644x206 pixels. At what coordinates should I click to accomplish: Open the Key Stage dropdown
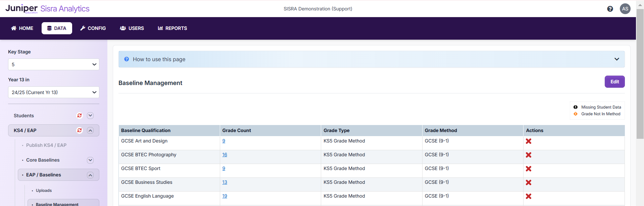coord(54,65)
